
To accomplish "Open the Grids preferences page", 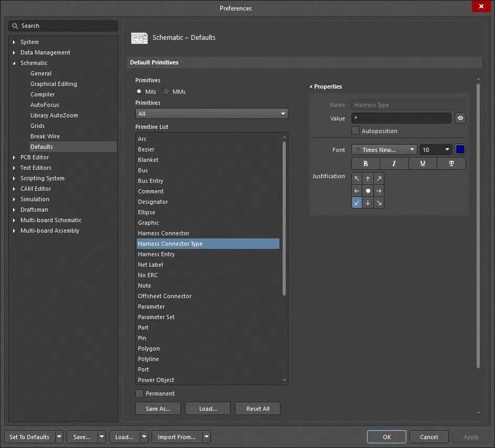I will pyautogui.click(x=37, y=126).
